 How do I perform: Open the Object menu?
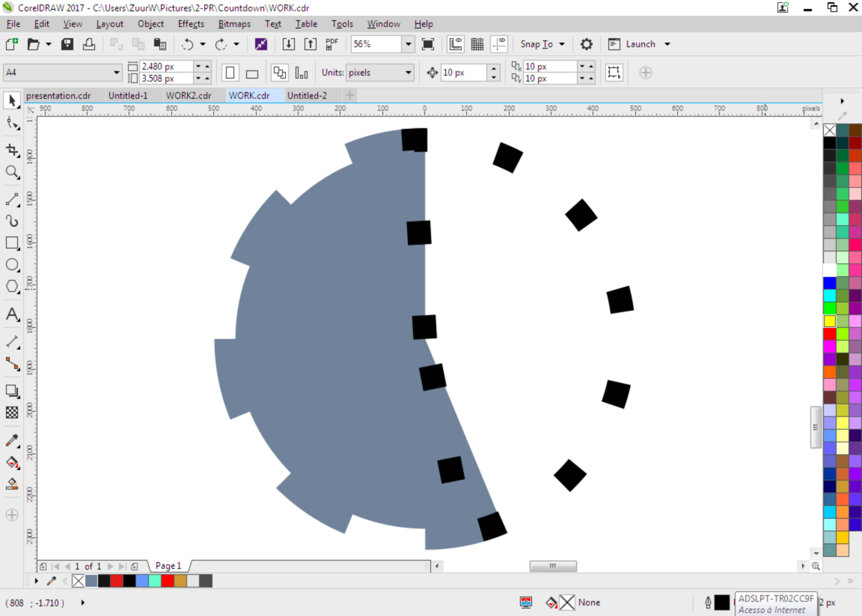point(150,24)
